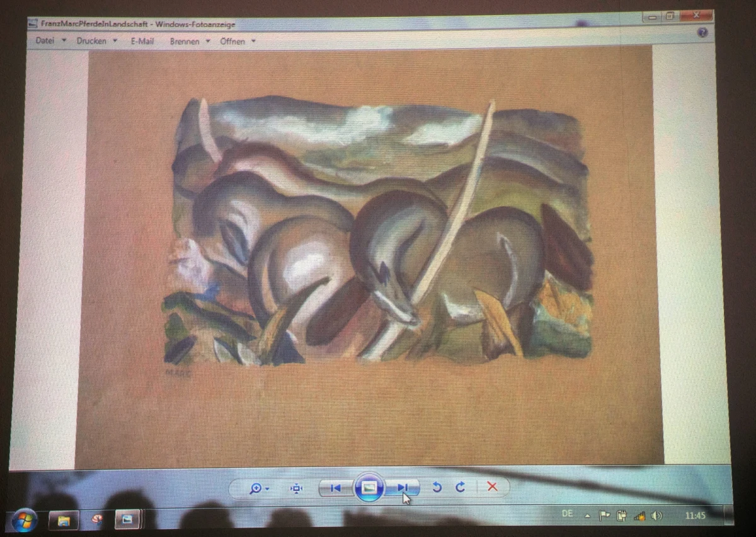Open the help question mark icon

click(x=702, y=32)
